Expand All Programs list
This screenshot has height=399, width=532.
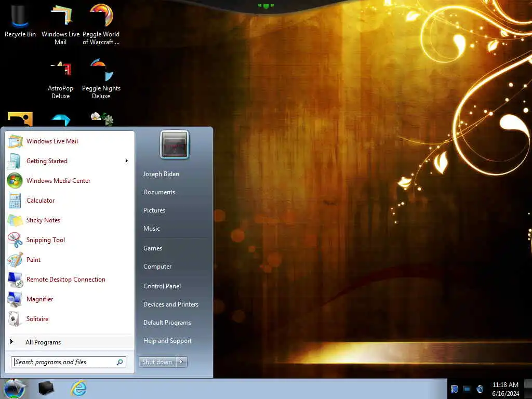pyautogui.click(x=70, y=342)
